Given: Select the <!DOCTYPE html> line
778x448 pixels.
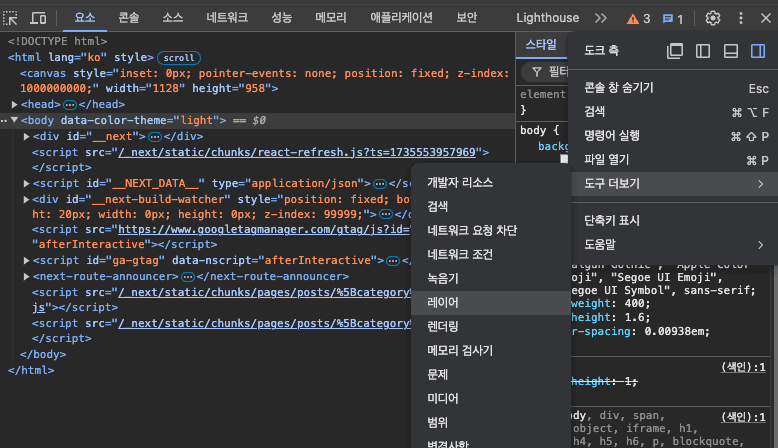Looking at the screenshot, I should click(57, 41).
